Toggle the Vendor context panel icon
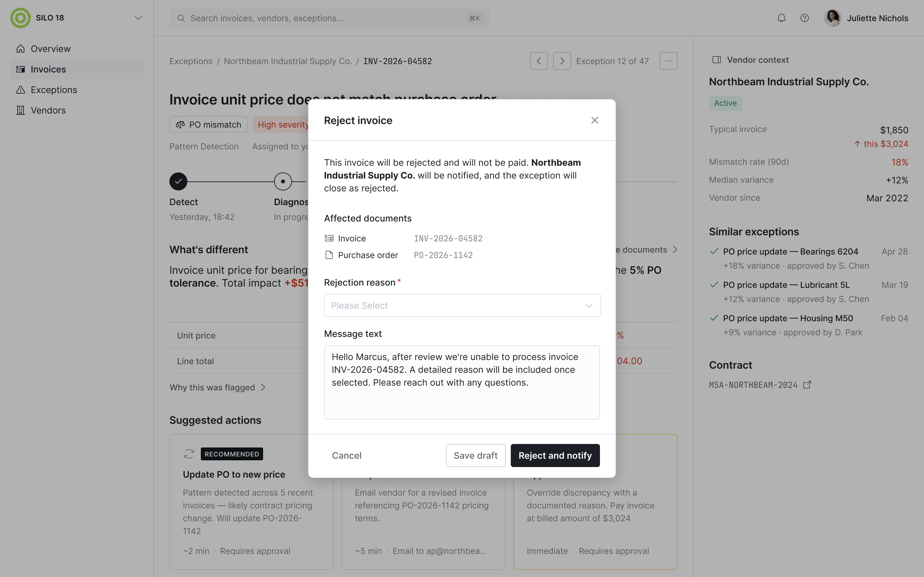The width and height of the screenshot is (924, 577). tap(717, 60)
